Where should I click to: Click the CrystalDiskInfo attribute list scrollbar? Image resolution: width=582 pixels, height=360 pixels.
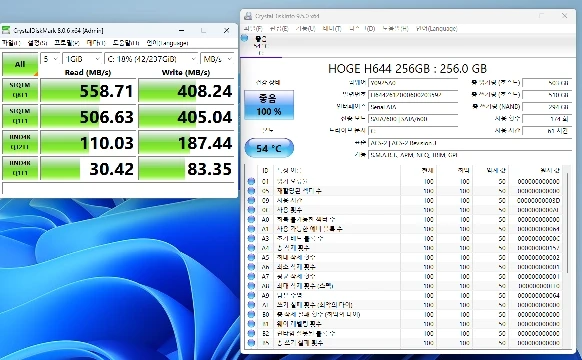coord(568,223)
